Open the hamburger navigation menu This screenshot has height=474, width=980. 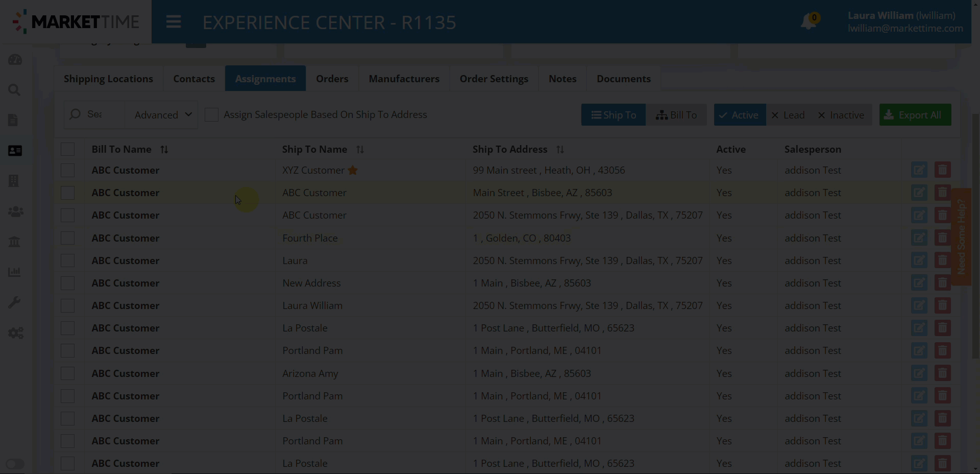[x=174, y=22]
